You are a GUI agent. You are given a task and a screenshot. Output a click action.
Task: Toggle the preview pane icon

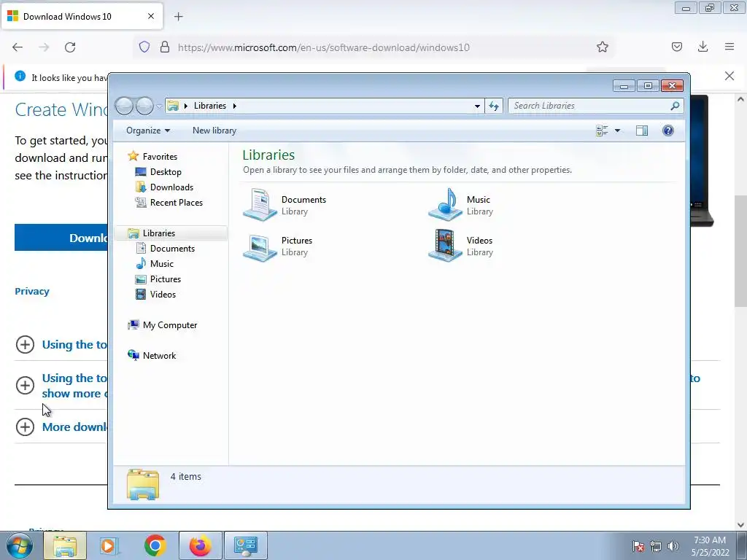pos(642,131)
